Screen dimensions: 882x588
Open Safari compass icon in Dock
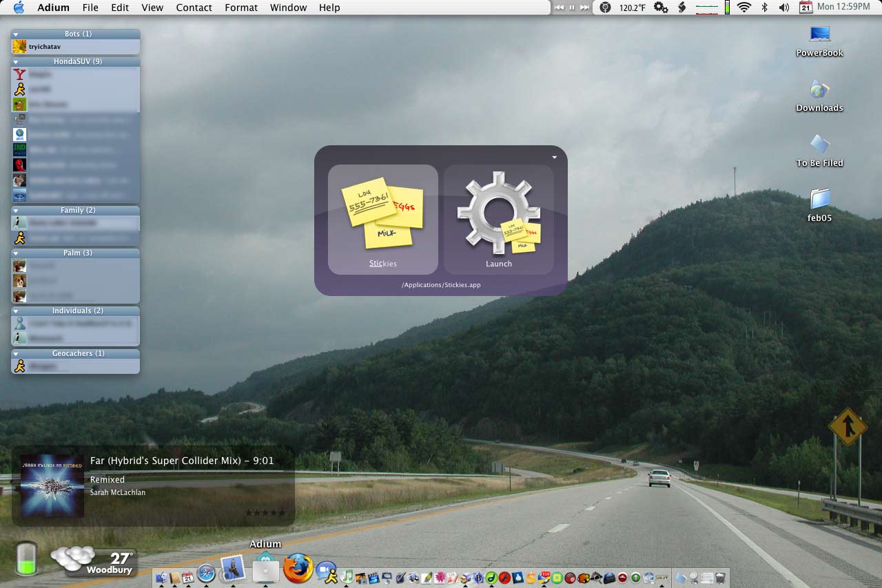[x=206, y=573]
